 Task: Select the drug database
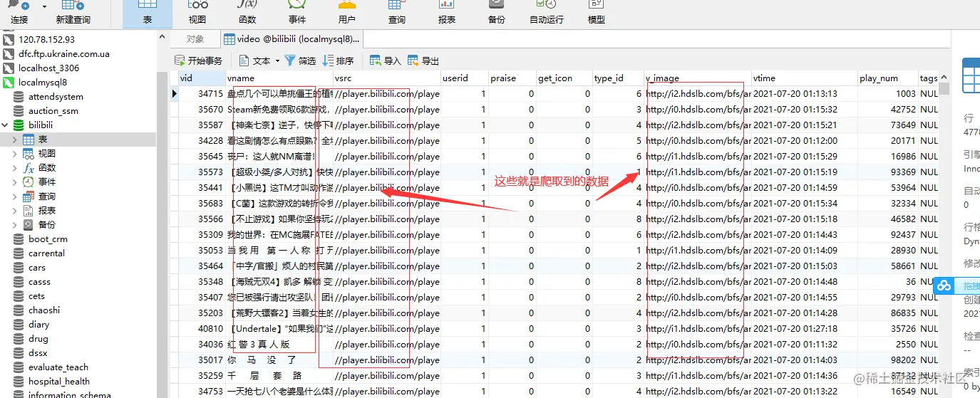pos(38,338)
